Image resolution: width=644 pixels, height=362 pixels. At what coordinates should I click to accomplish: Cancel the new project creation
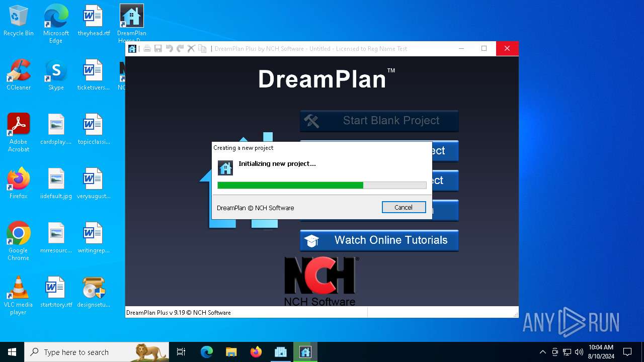404,207
